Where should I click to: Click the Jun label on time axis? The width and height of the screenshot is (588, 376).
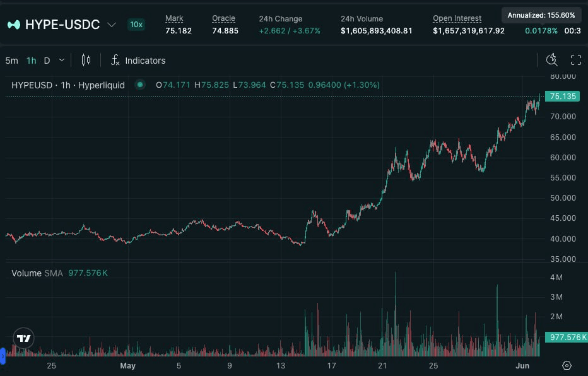[x=523, y=365]
